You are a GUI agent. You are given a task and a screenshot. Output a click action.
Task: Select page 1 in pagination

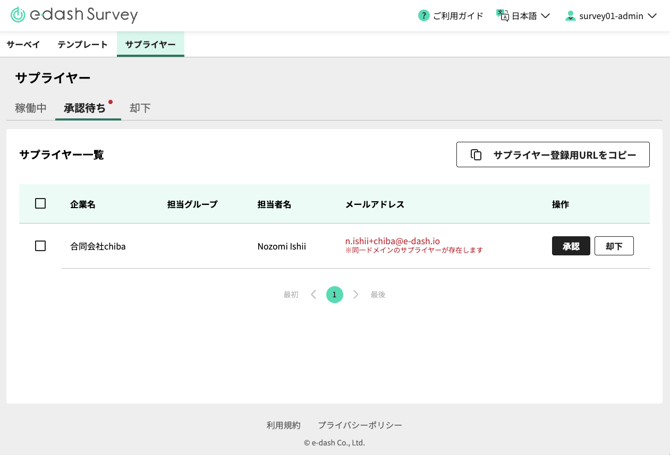pos(334,295)
